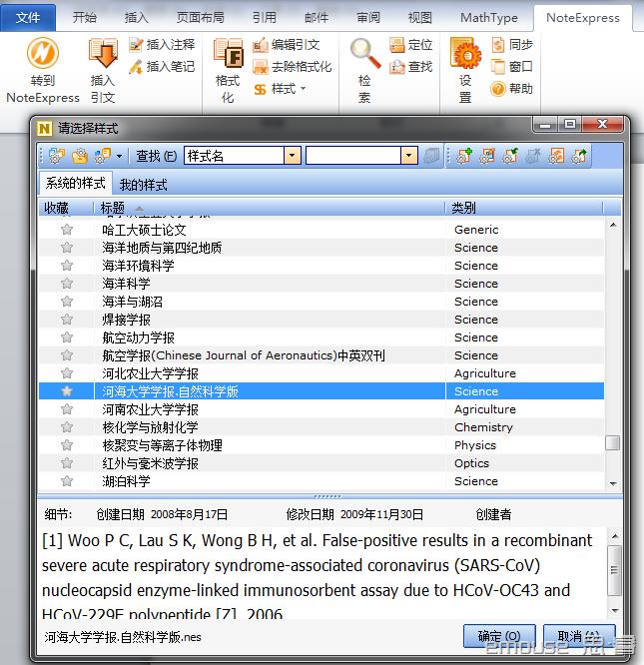
Task: Toggle favorite star for 湖泊科学
Action: tap(67, 481)
